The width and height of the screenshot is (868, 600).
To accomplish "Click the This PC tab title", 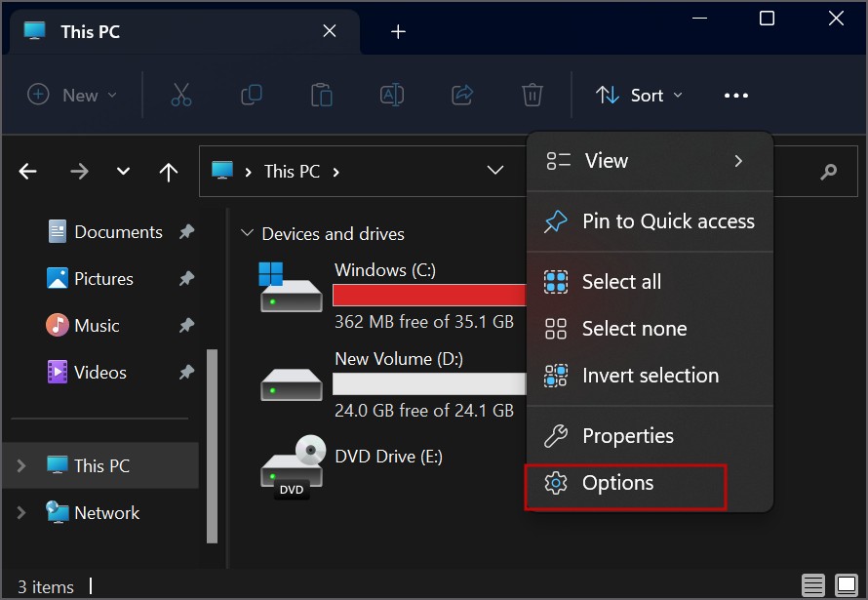I will point(91,31).
